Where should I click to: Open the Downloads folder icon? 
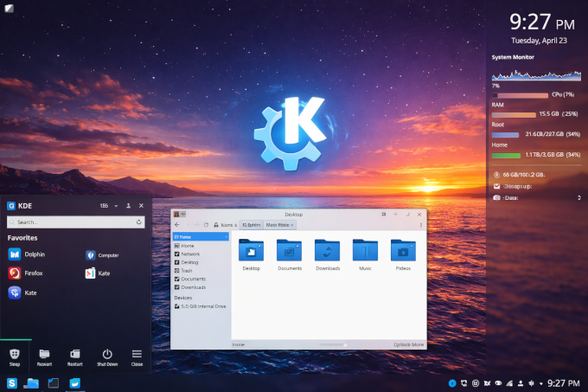327,250
